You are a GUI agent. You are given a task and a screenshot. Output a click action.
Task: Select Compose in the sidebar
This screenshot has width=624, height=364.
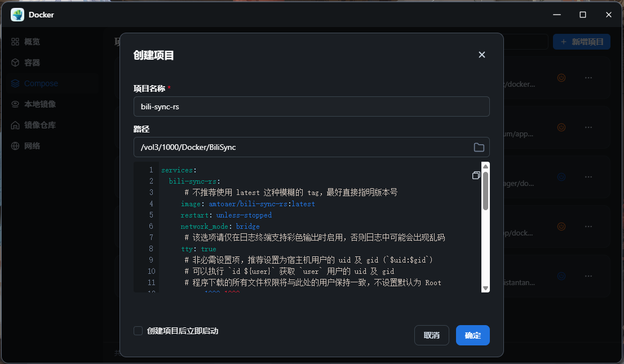click(52, 83)
